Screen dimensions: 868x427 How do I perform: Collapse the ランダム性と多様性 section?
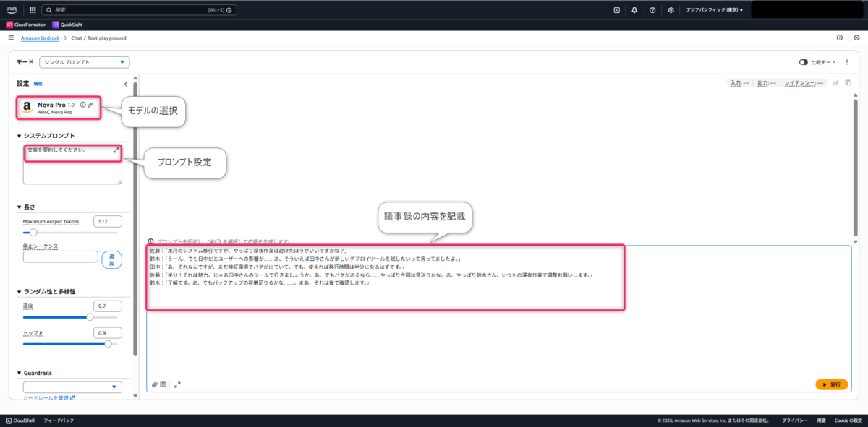(x=20, y=291)
